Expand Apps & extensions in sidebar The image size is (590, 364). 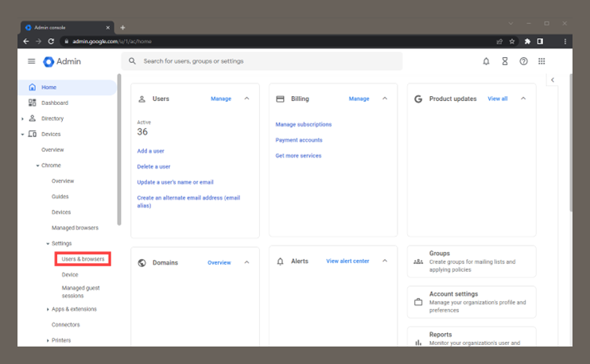(48, 309)
